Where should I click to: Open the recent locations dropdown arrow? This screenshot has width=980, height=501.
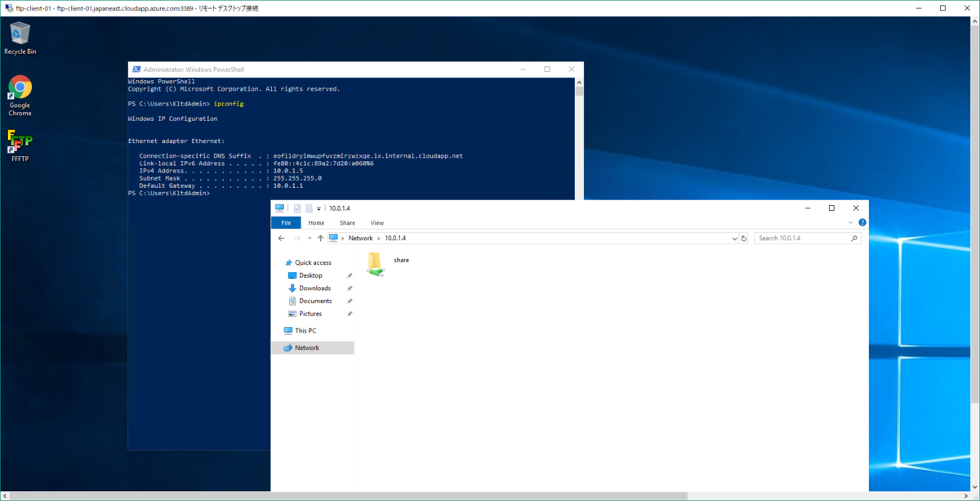(309, 238)
